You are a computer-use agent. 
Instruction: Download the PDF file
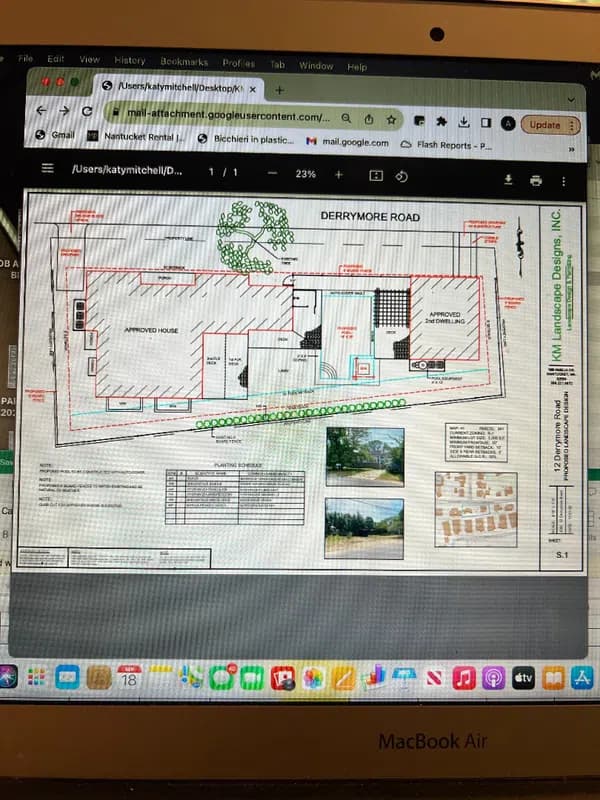(507, 180)
